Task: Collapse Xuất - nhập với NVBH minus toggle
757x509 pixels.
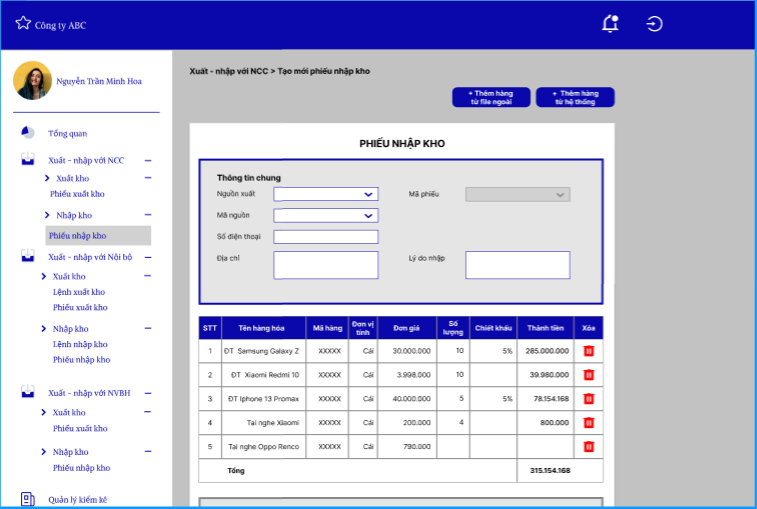Action: [x=148, y=393]
